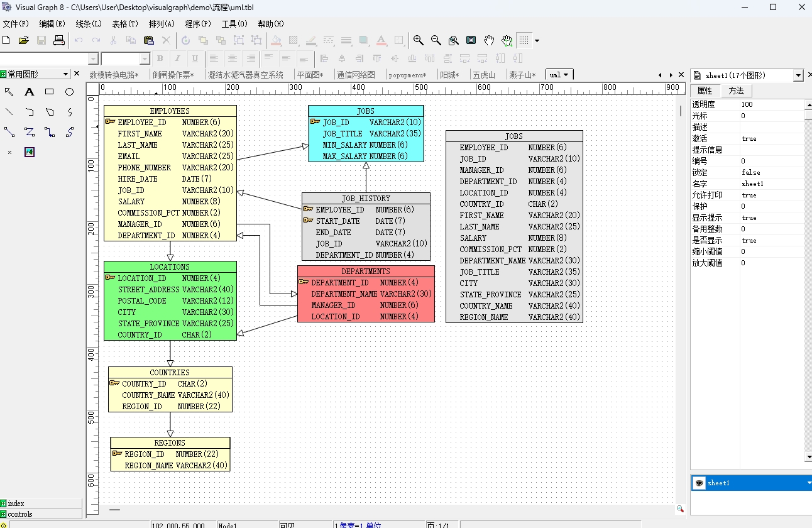The width and height of the screenshot is (812, 528).
Task: Click the zoom in magnifier
Action: pyautogui.click(x=419, y=40)
